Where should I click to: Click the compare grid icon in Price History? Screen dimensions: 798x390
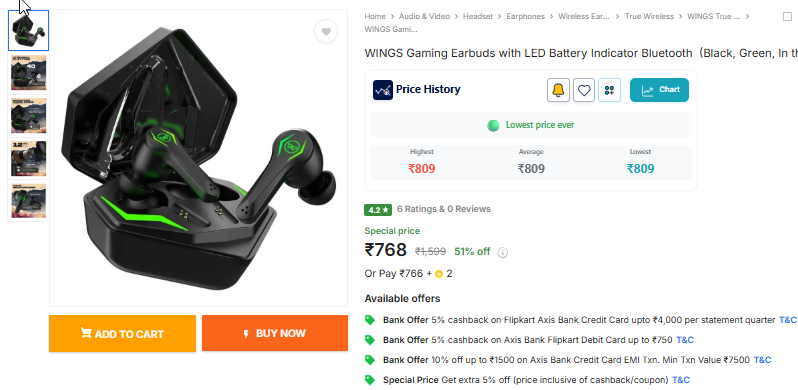tap(609, 90)
